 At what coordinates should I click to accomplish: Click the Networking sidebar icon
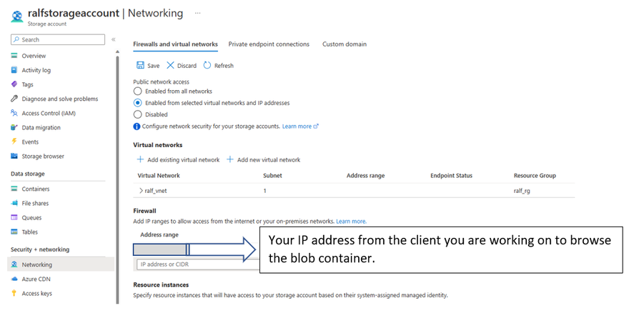(x=14, y=264)
